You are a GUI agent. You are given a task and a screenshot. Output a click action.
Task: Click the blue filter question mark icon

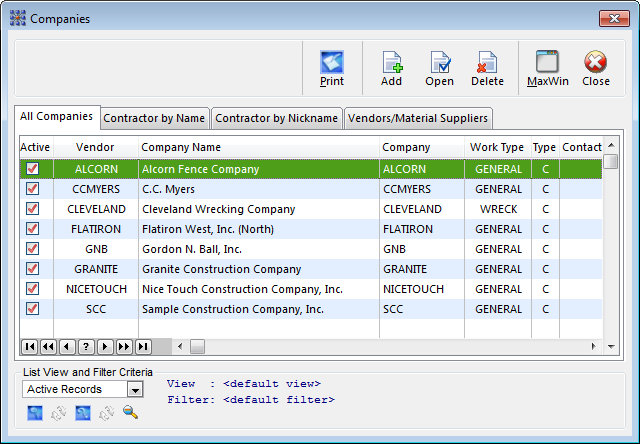coord(83,413)
